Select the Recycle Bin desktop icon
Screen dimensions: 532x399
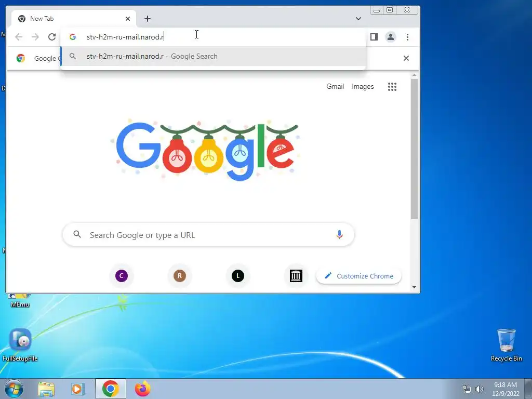506,345
